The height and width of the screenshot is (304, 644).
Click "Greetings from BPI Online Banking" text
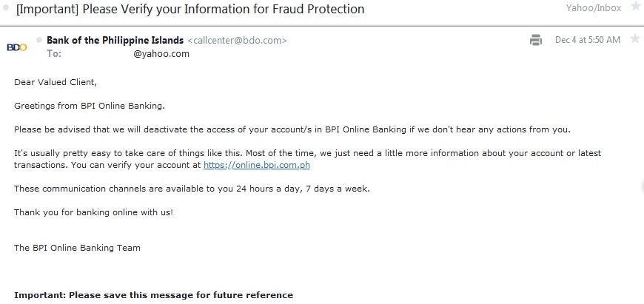[x=90, y=106]
